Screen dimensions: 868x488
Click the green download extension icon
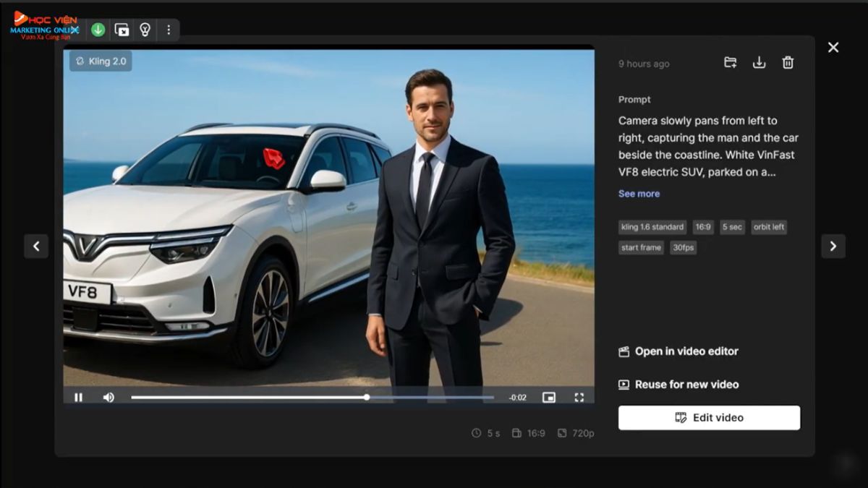(98, 30)
